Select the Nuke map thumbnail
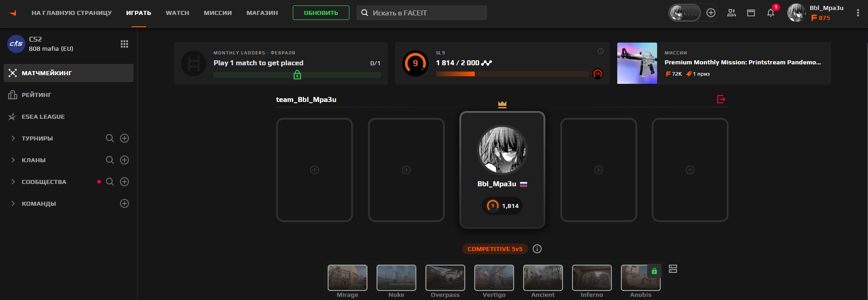 396,278
